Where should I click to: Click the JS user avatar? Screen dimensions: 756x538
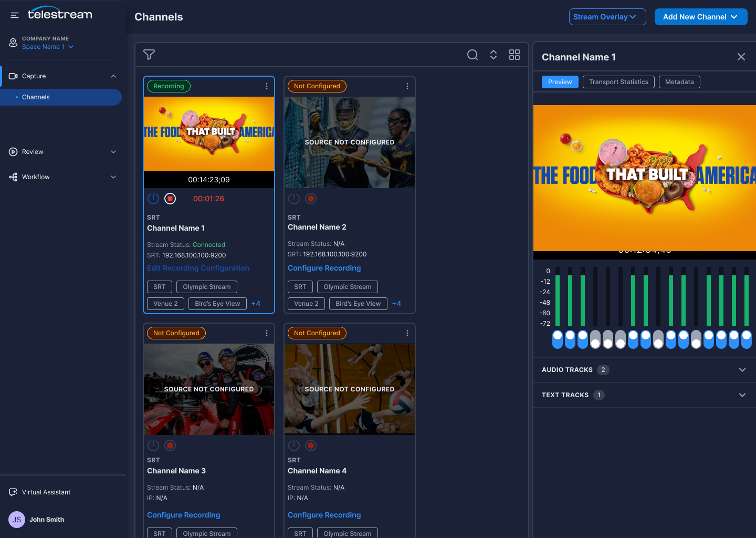tap(17, 520)
